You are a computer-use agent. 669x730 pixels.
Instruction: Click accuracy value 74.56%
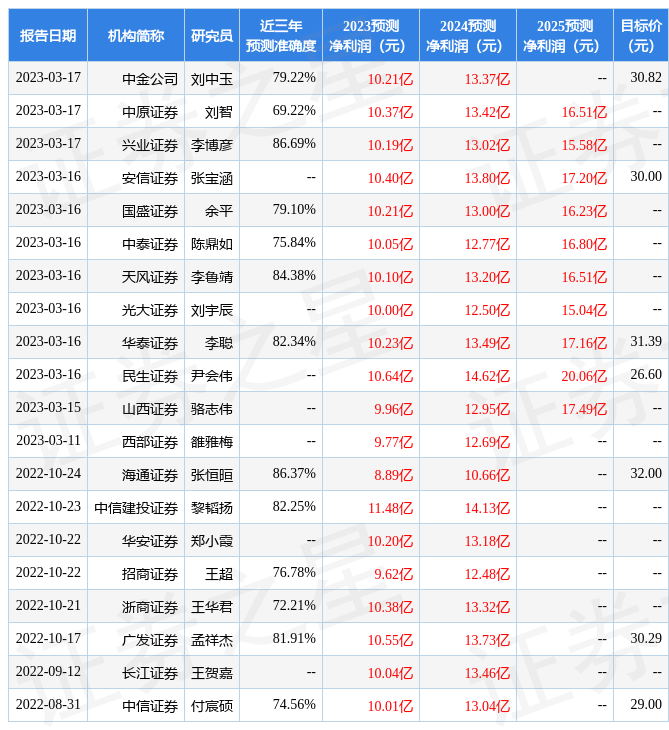294,704
